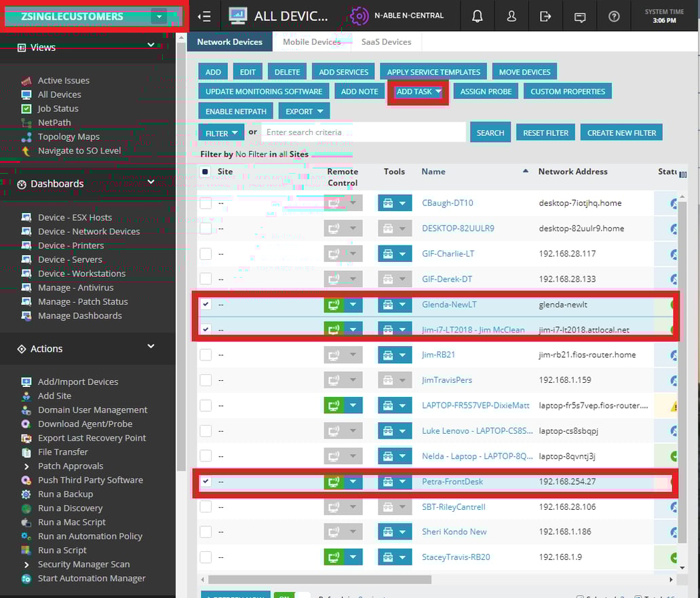Screen dimensions: 700x598
Task: Click the N-able N-central logo
Action: tap(358, 16)
